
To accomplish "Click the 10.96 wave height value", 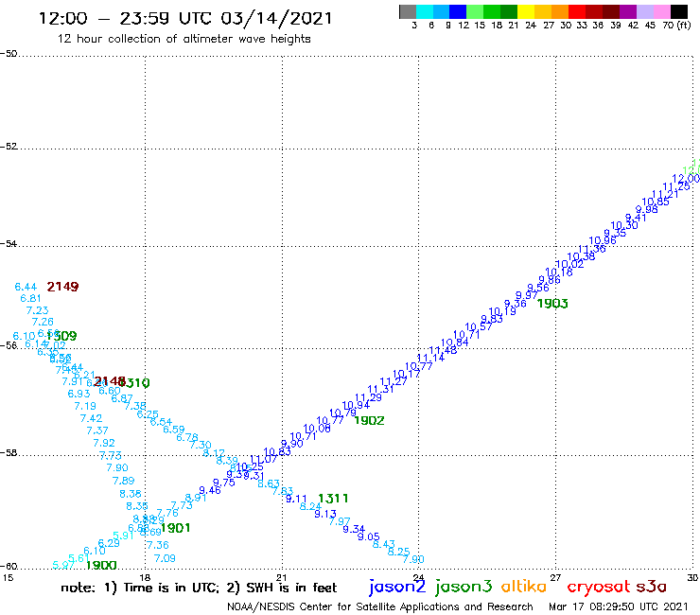I will pos(603,240).
